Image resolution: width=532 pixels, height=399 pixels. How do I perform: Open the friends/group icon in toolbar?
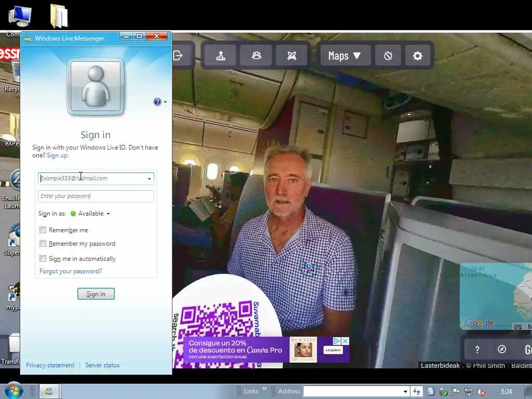(257, 55)
